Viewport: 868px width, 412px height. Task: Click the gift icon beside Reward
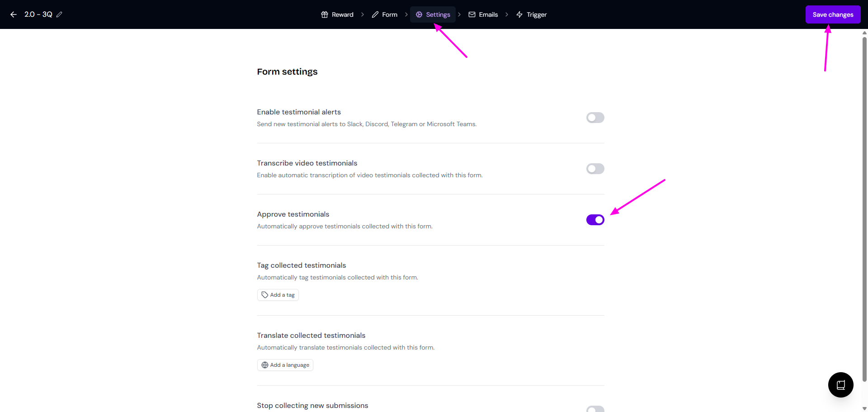tap(325, 14)
